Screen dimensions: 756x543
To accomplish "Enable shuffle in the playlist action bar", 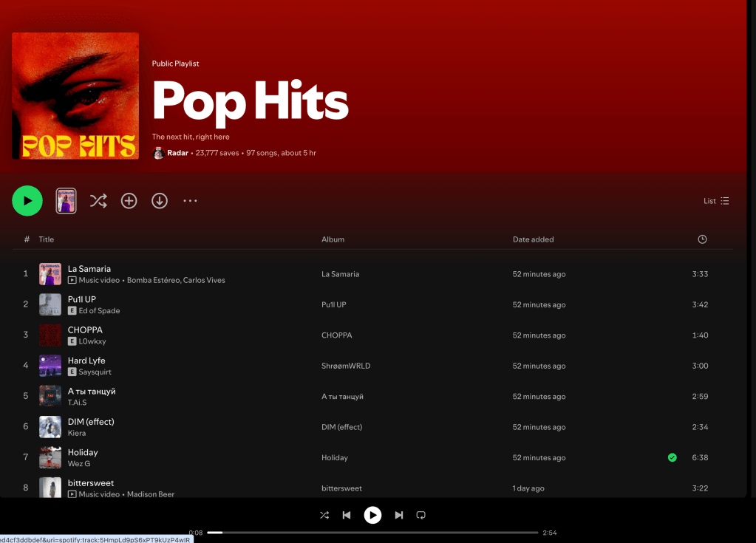I will (98, 201).
